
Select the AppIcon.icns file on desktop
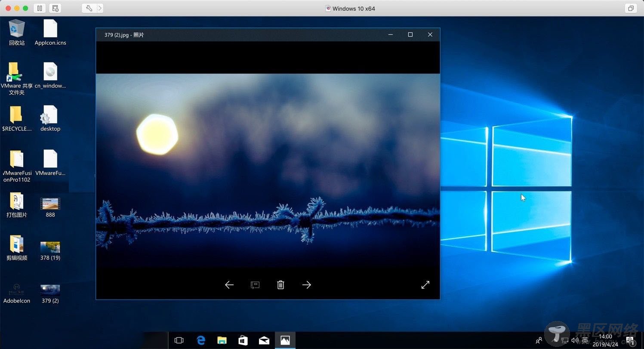click(x=50, y=32)
